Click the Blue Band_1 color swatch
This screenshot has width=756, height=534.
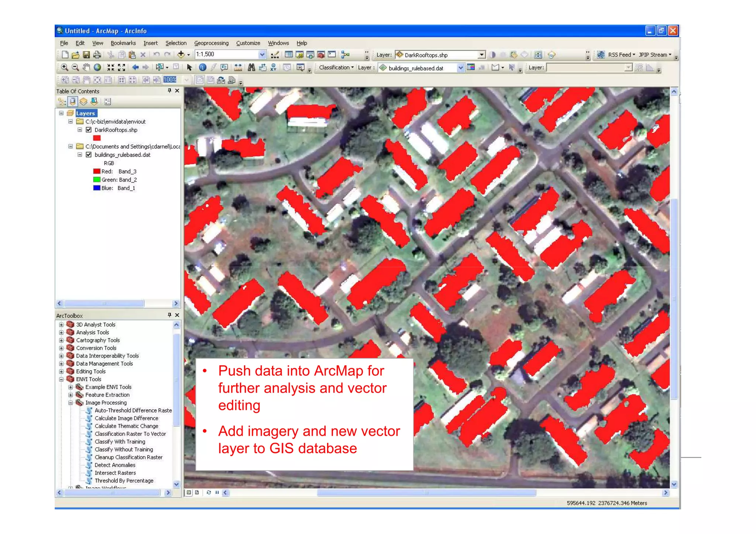point(97,188)
